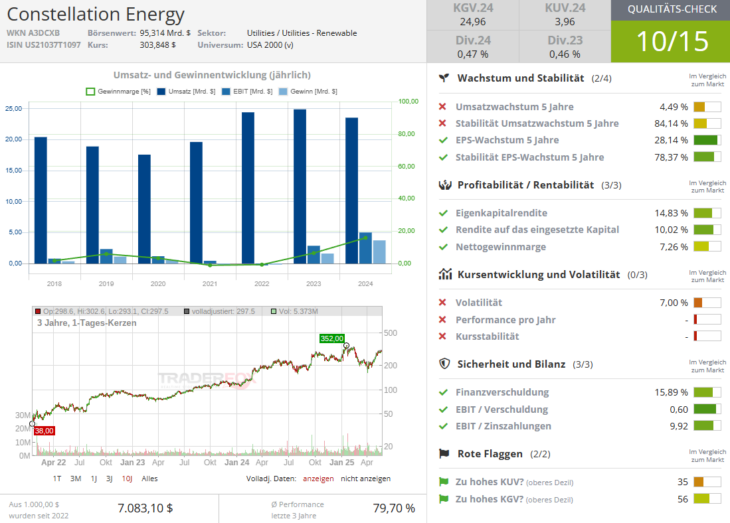This screenshot has width=730, height=523.
Task: Click the KUV.24 value 3,96
Action: [565, 22]
